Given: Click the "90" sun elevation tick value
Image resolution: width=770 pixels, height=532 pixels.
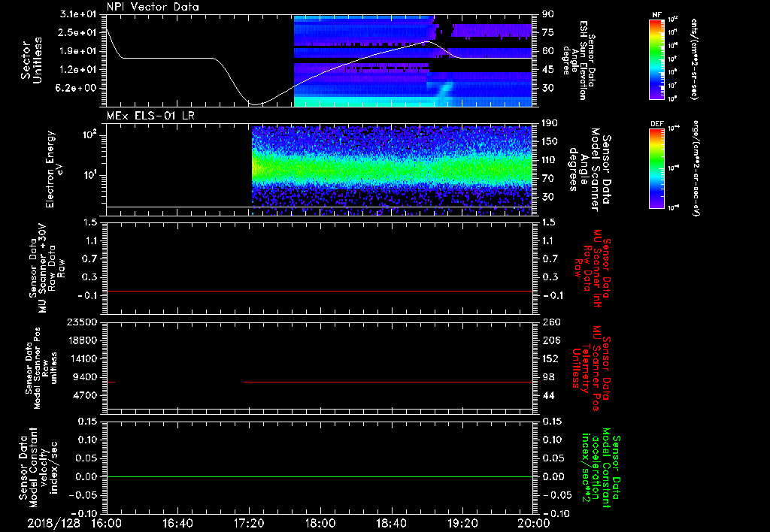Looking at the screenshot, I should [548, 14].
